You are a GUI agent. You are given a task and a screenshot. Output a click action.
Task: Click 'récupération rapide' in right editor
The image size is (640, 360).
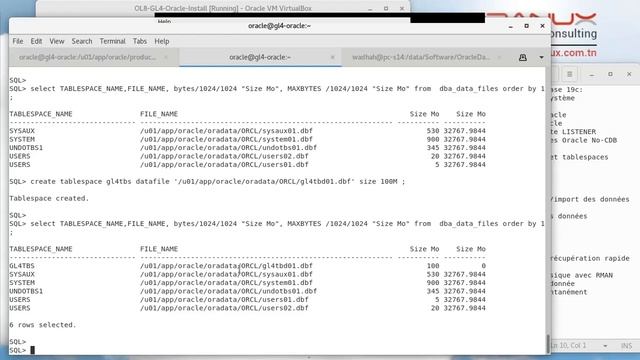click(590, 258)
